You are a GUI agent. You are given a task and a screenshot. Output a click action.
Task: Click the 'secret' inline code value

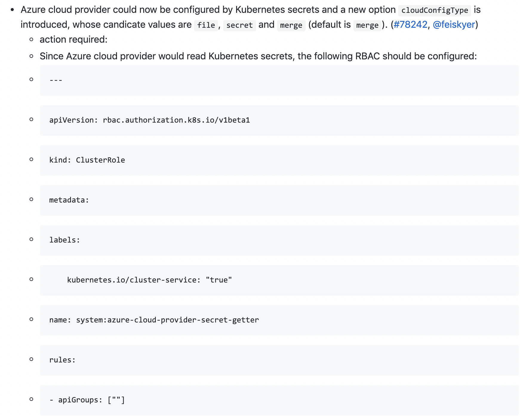coord(239,25)
